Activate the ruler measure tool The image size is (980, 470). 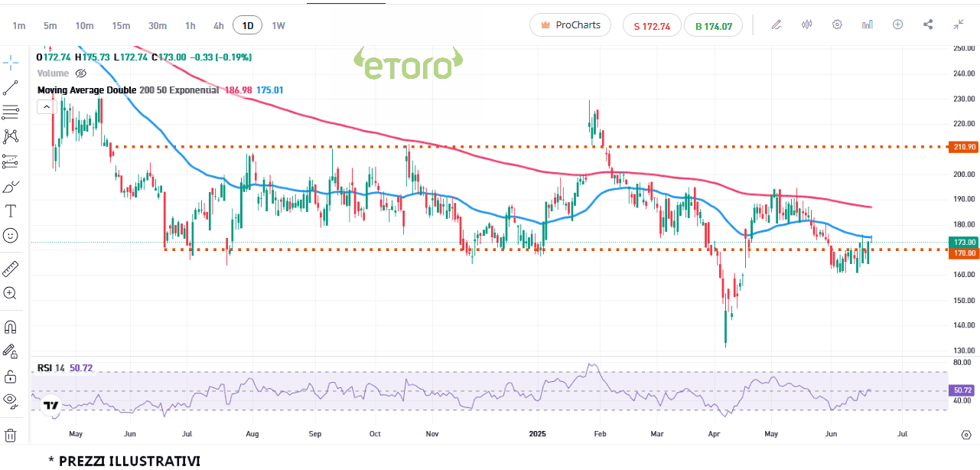click(x=11, y=269)
